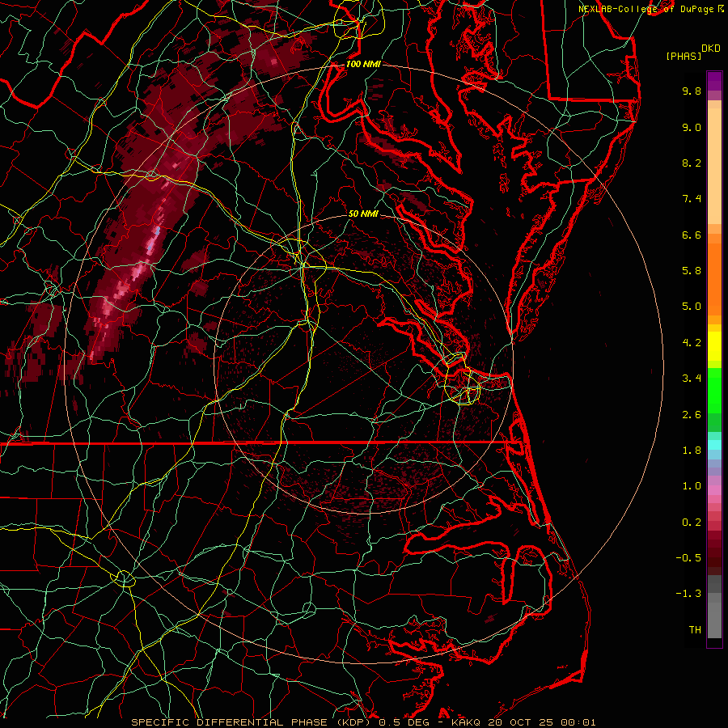
Task: Select the 100 NMI range ring label
Action: click(363, 64)
